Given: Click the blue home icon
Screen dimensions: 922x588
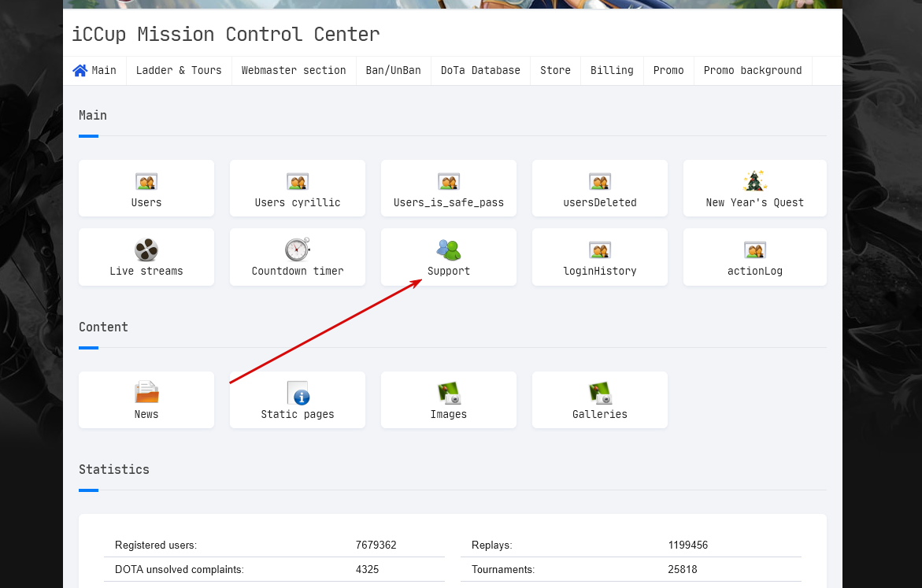Looking at the screenshot, I should click(x=80, y=71).
